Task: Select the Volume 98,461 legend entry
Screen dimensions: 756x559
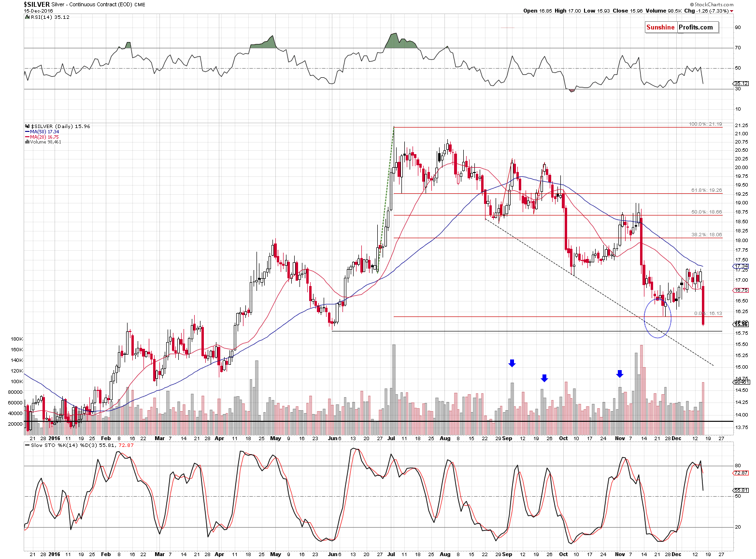Action: click(x=45, y=142)
